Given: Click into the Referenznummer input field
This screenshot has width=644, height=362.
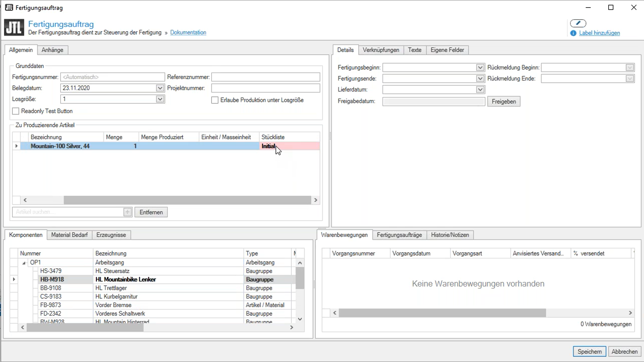Looking at the screenshot, I should pyautogui.click(x=265, y=77).
